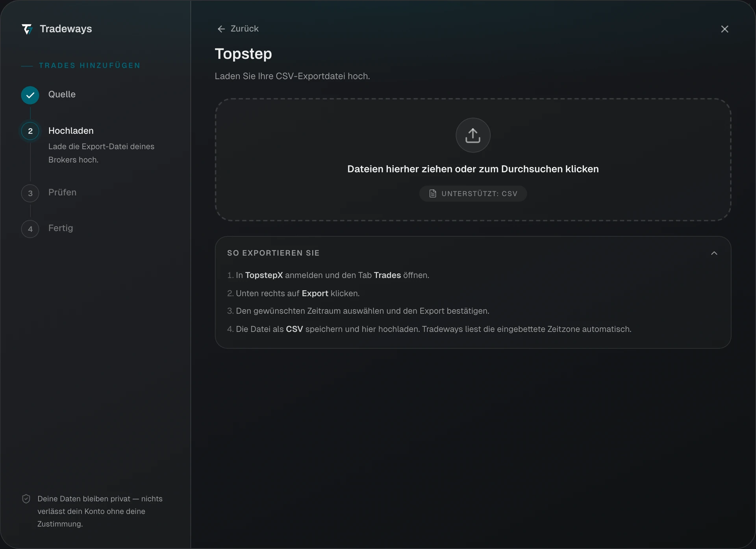The image size is (756, 549).
Task: Click the Tradeways logo icon
Action: tap(27, 29)
